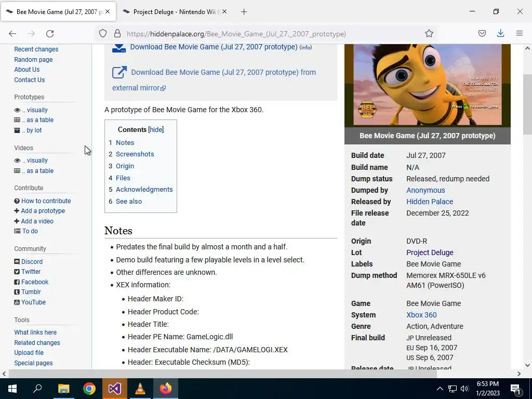Click the Firefox taskbar icon
The height and width of the screenshot is (399, 532).
click(x=166, y=389)
